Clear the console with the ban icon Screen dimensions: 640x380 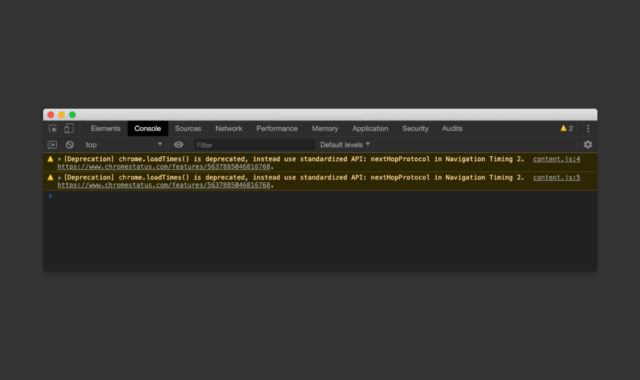tap(69, 145)
